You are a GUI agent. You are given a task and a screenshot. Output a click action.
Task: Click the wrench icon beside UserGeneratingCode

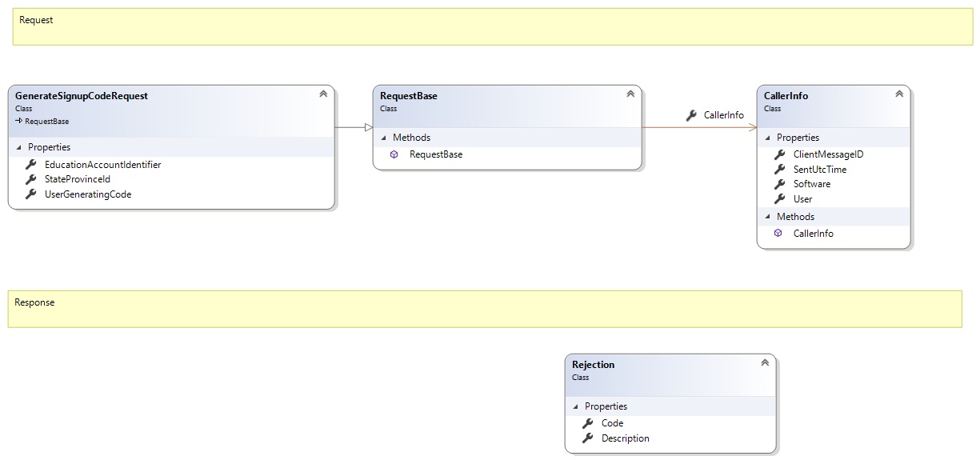click(x=31, y=194)
